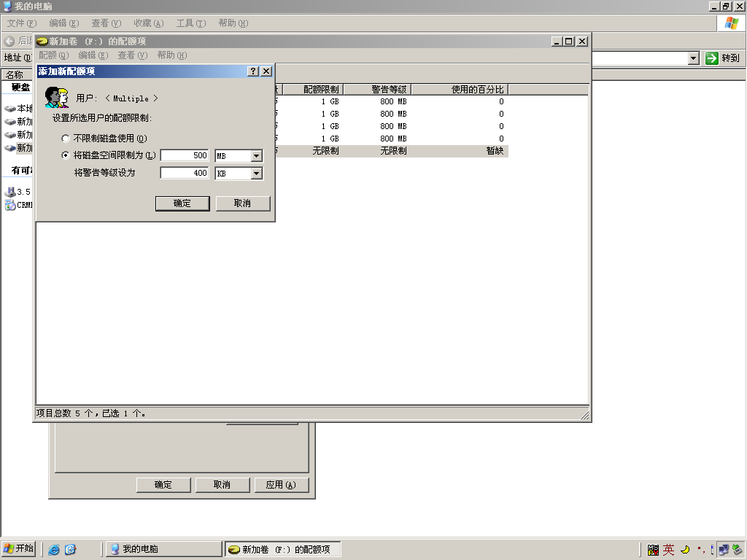Open the 收藏 menu in My Computer

(x=149, y=23)
